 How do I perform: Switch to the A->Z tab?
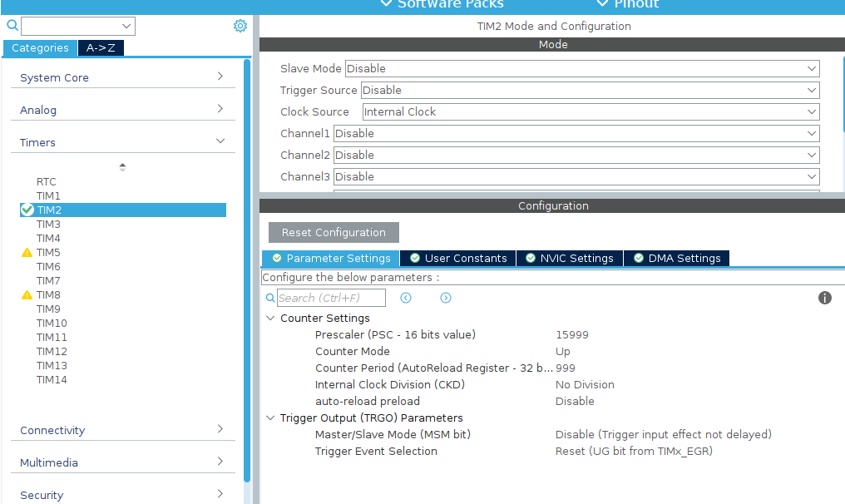pyautogui.click(x=101, y=48)
